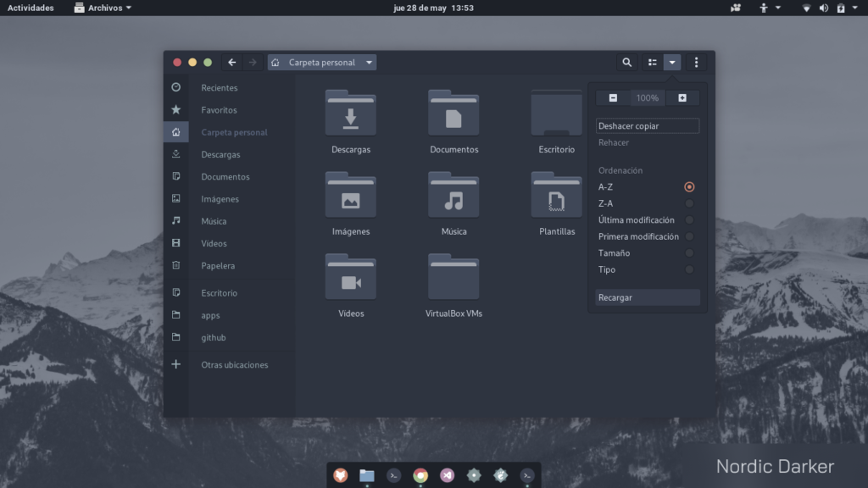Launch Visual Studio Code from the dock

pos(448,475)
